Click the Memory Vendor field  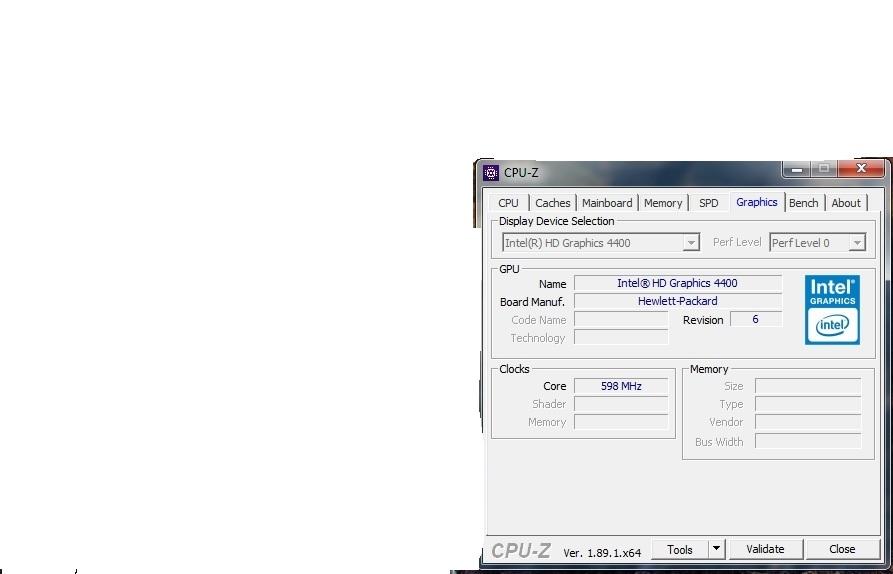point(808,422)
